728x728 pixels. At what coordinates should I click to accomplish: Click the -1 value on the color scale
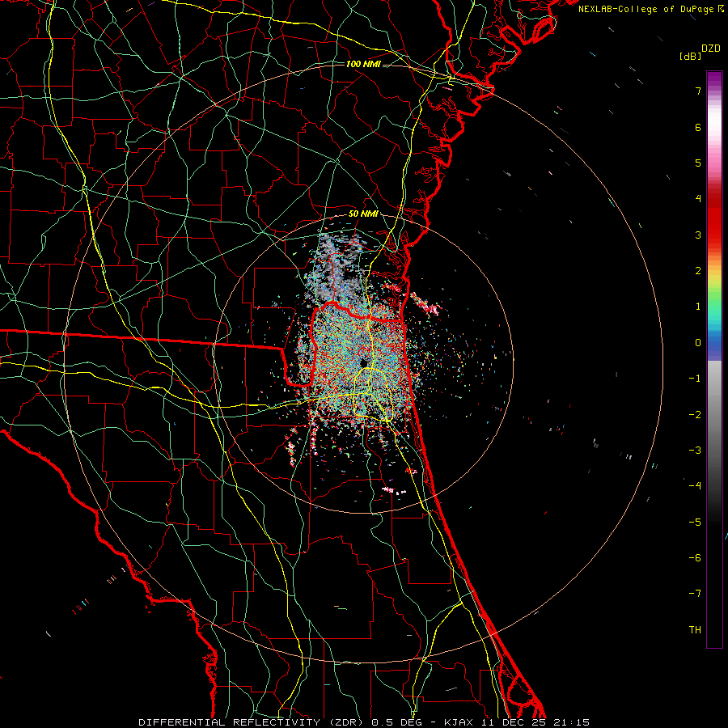[x=695, y=379]
